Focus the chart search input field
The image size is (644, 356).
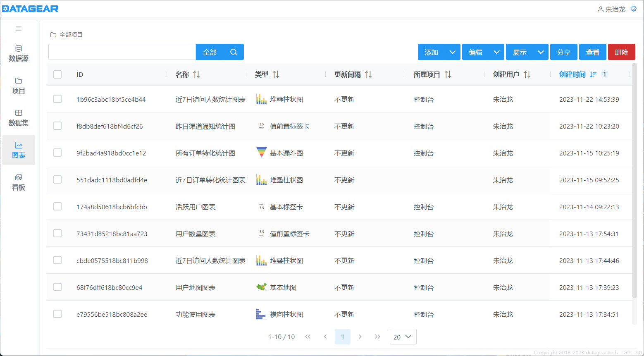point(122,52)
